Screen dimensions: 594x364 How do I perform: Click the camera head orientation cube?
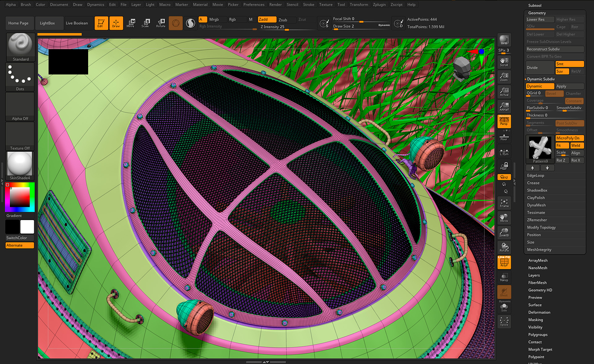tap(462, 68)
